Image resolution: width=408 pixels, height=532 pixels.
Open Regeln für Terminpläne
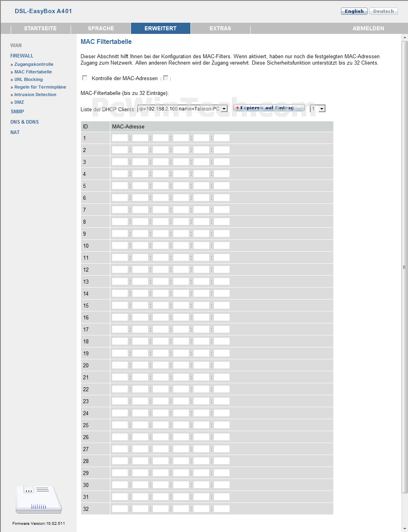point(40,87)
